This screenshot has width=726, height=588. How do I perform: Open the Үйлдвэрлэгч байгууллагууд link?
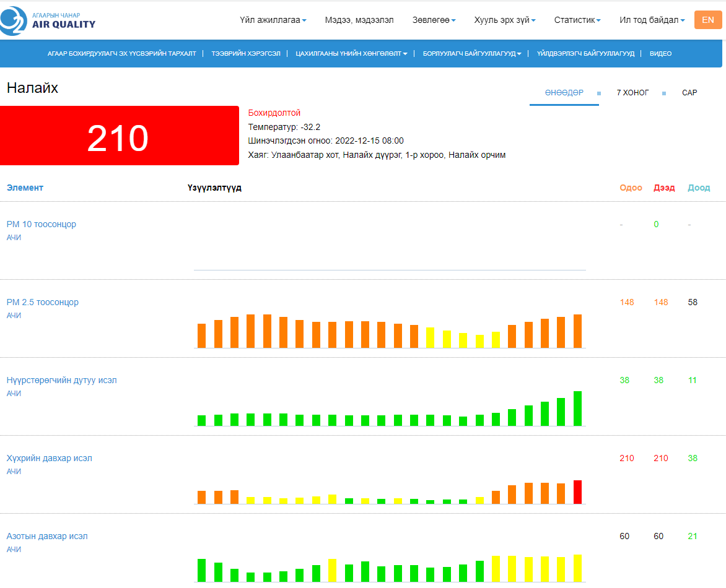tap(585, 54)
